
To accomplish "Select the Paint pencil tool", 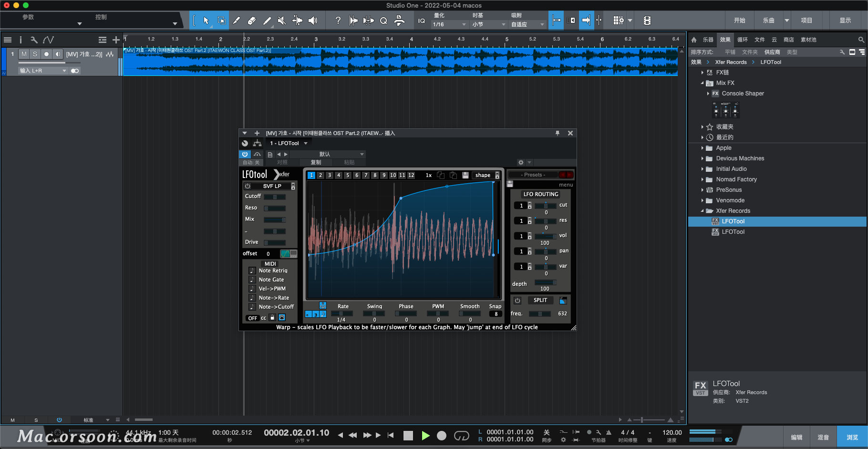I will tap(267, 21).
